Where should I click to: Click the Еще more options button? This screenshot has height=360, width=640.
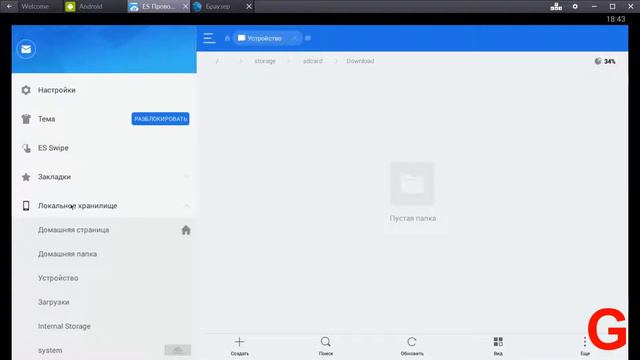click(585, 346)
